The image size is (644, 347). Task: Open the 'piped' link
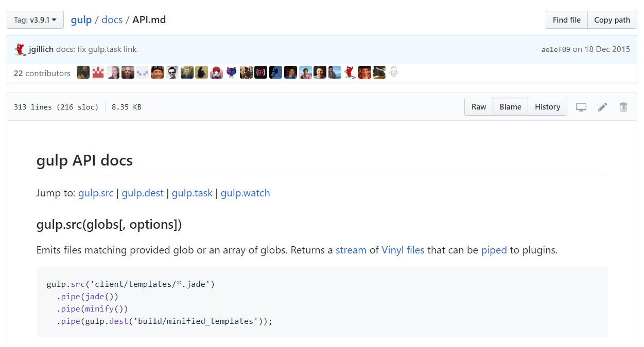pos(494,250)
